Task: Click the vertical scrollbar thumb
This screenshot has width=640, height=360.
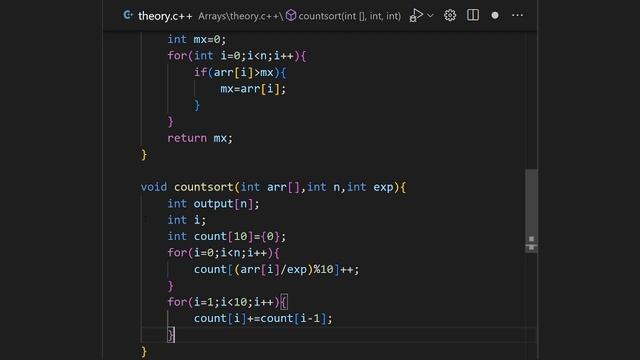Action: pyautogui.click(x=531, y=211)
